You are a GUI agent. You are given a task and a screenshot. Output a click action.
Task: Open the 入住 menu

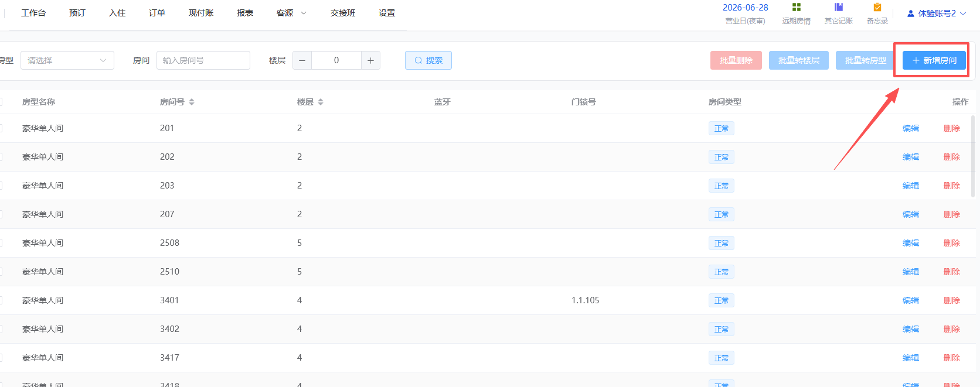[x=117, y=13]
